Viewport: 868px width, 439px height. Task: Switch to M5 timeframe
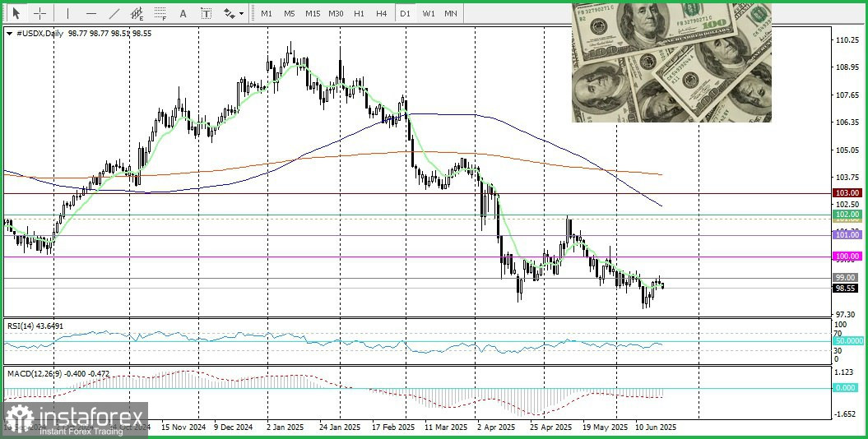pyautogui.click(x=289, y=13)
